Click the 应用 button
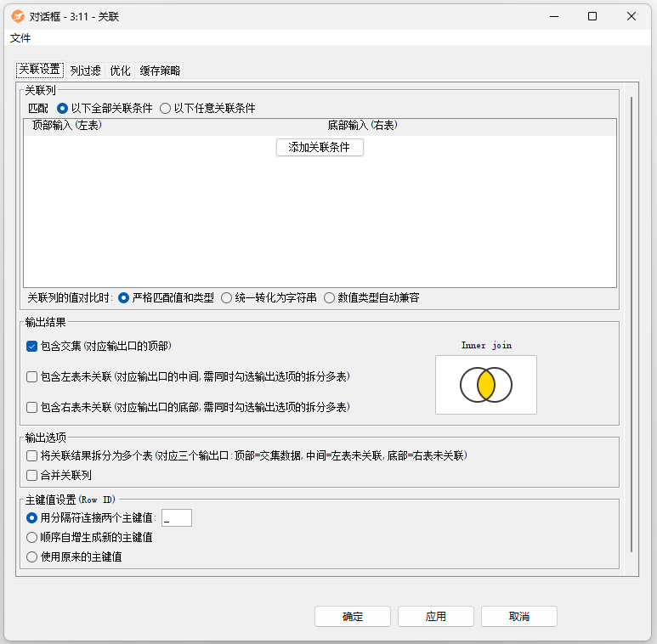Viewport: 657px width, 644px height. [436, 616]
